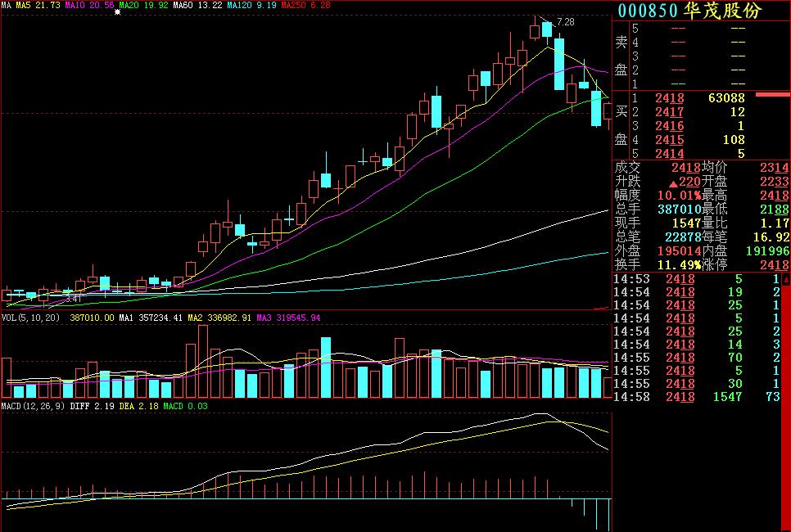Click the 均价 average price 2314
The height and width of the screenshot is (532, 791).
775,168
